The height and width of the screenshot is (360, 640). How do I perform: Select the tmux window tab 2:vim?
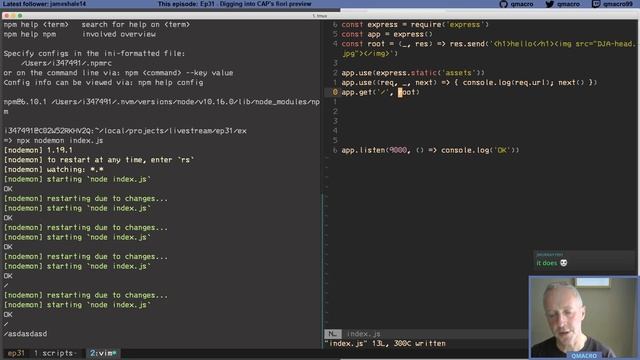[103, 353]
